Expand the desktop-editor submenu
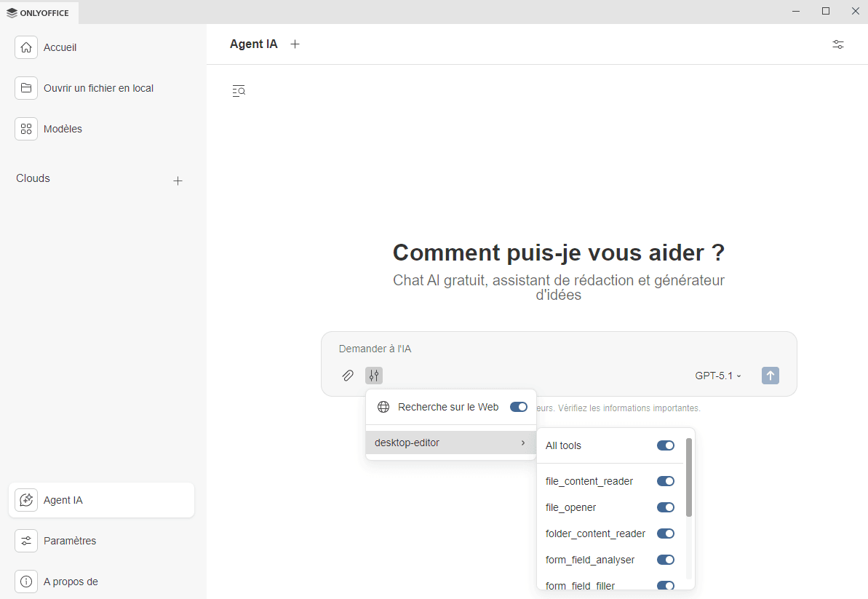 coord(450,443)
